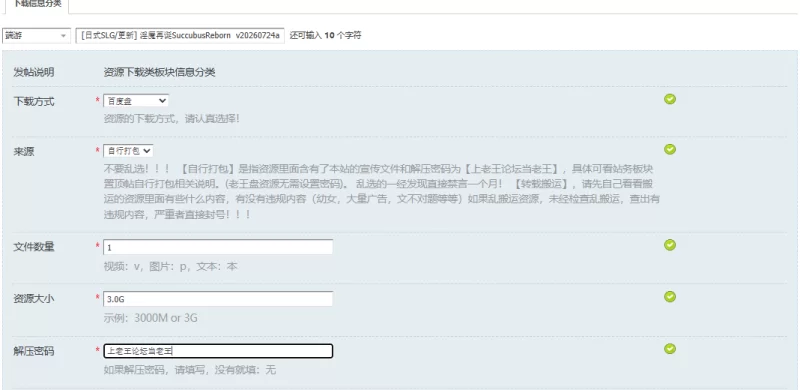This screenshot has height=390, width=800.
Task: Click the green check icon for 资源大小
Action: point(670,297)
